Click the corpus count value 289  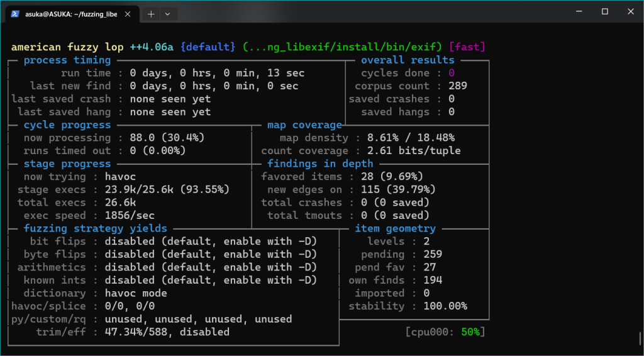pos(457,86)
